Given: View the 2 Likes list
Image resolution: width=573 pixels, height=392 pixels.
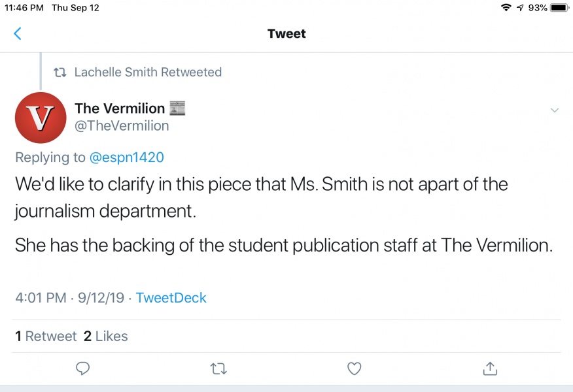Looking at the screenshot, I should 105,336.
